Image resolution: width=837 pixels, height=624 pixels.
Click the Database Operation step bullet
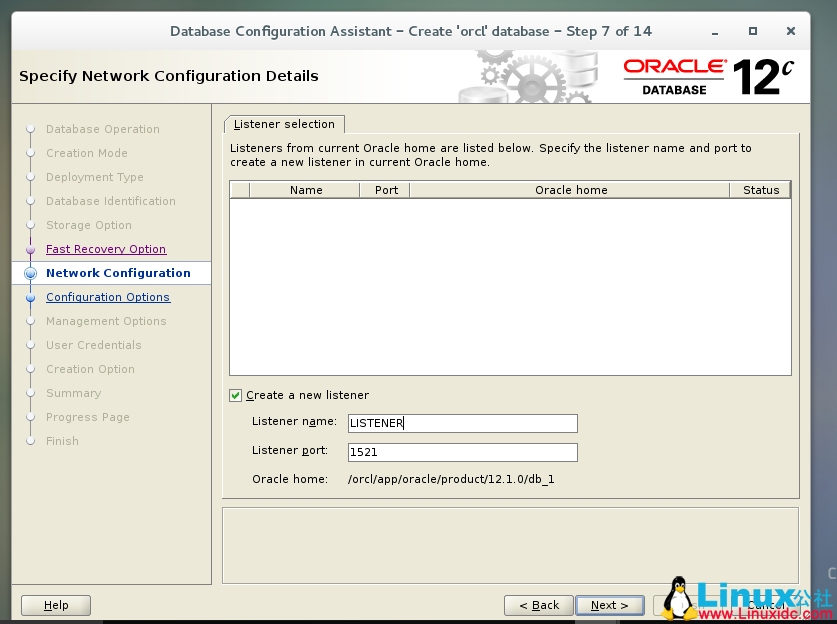pos(29,129)
